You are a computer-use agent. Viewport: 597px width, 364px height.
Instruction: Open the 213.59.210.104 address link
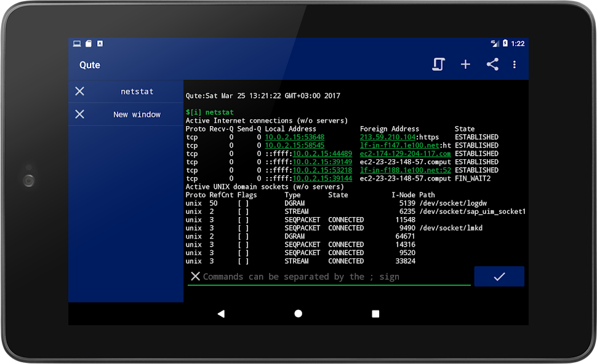pyautogui.click(x=388, y=137)
